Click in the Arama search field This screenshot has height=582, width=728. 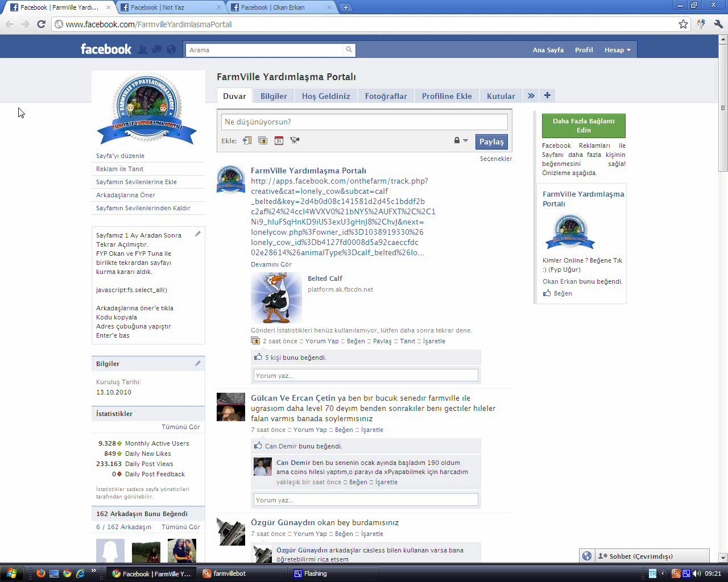(x=265, y=50)
